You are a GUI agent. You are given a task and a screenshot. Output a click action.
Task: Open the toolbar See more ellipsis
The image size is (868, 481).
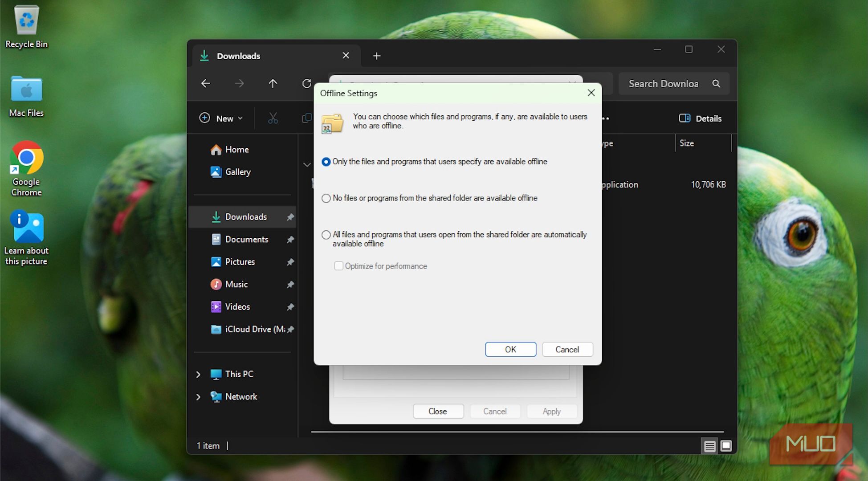click(x=606, y=118)
